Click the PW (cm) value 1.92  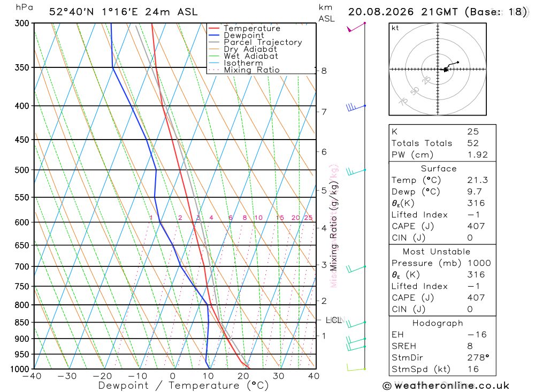coord(478,155)
